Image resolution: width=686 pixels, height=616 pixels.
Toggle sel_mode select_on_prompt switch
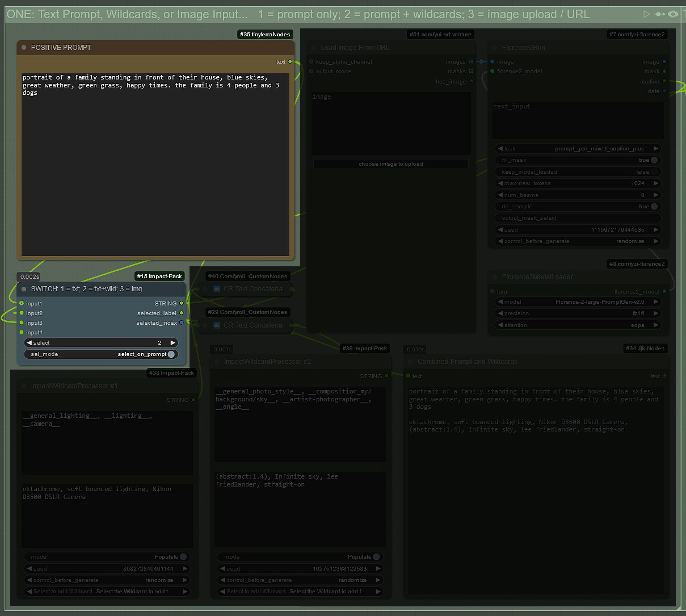tap(171, 354)
